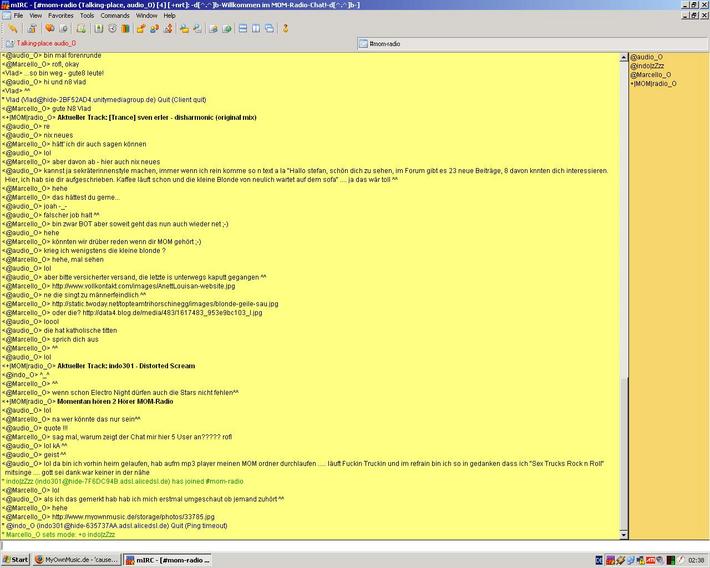Screen dimensions: 710x568
Task: Open the Window menu
Action: point(147,15)
